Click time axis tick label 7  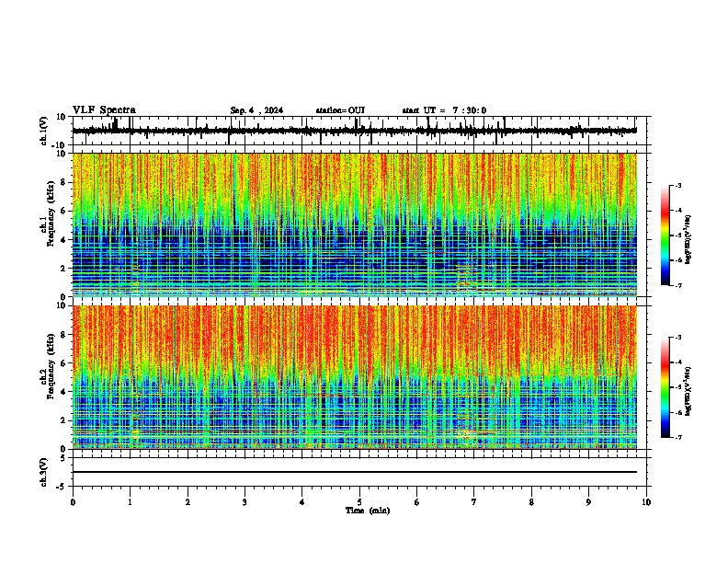(474, 502)
